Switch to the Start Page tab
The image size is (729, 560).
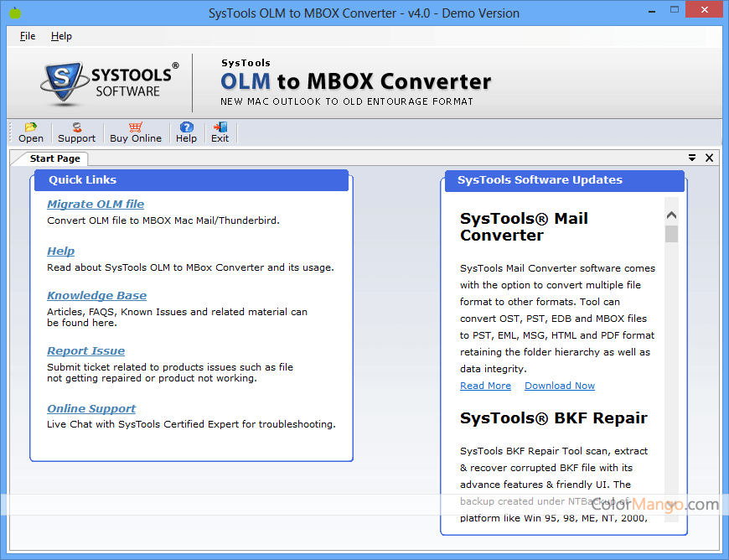55,158
